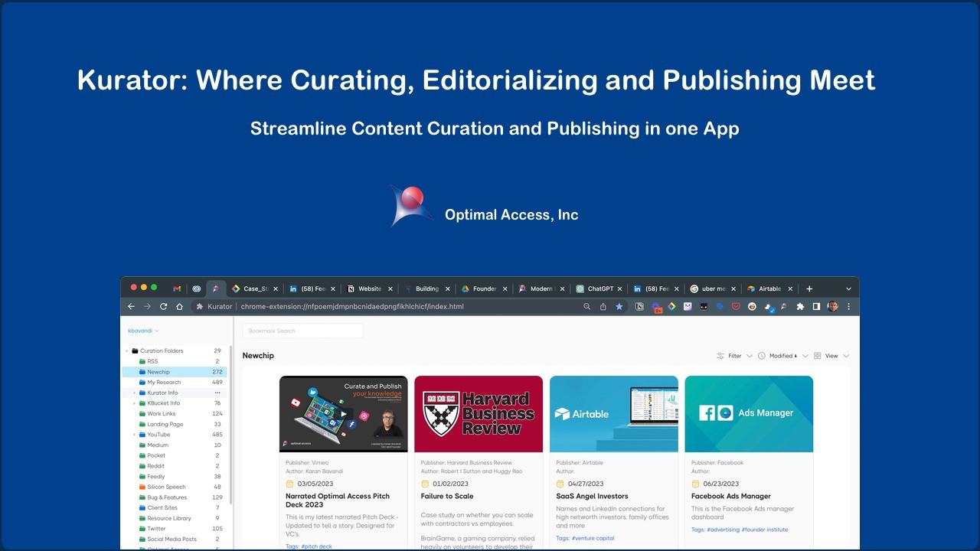Open the Narrated Optimal Access Pitch Deck title
The image size is (980, 551).
(338, 500)
